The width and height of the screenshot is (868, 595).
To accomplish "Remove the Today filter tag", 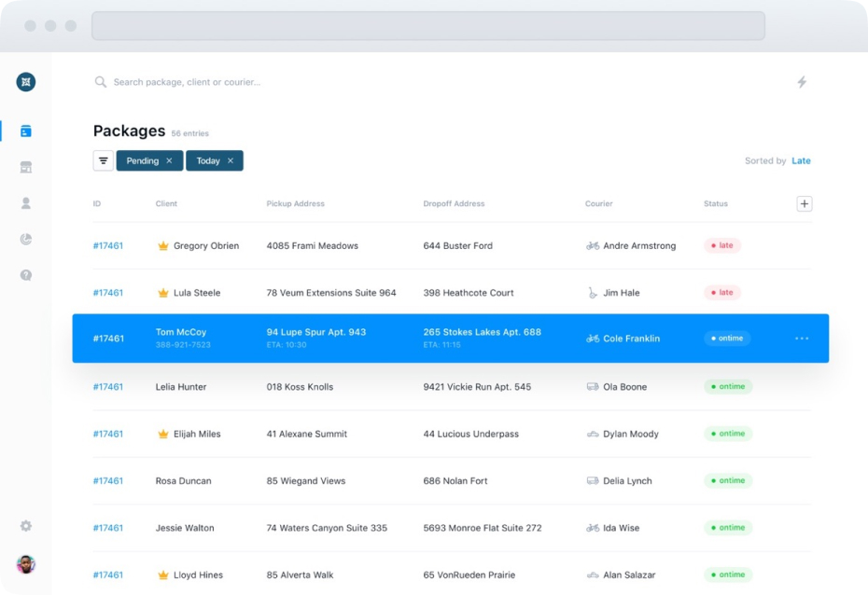I will (231, 160).
